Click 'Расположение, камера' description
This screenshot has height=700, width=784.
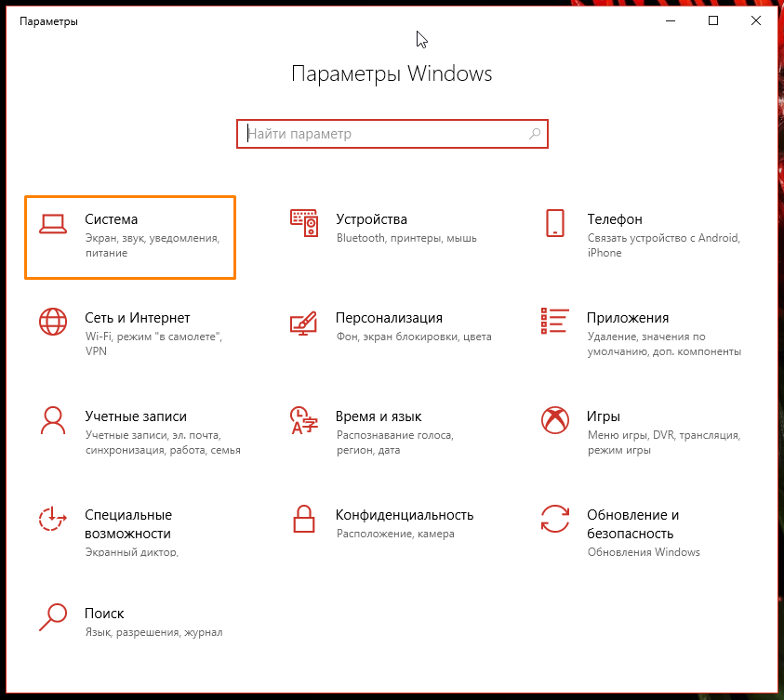(395, 534)
